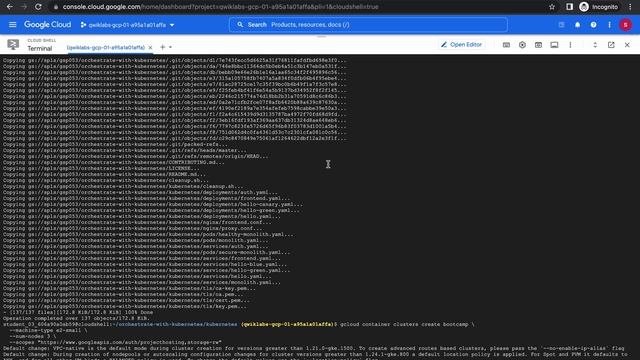Image resolution: width=640 pixels, height=360 pixels.
Task: Open the Google Cloud navigation menu
Action: [x=13, y=25]
